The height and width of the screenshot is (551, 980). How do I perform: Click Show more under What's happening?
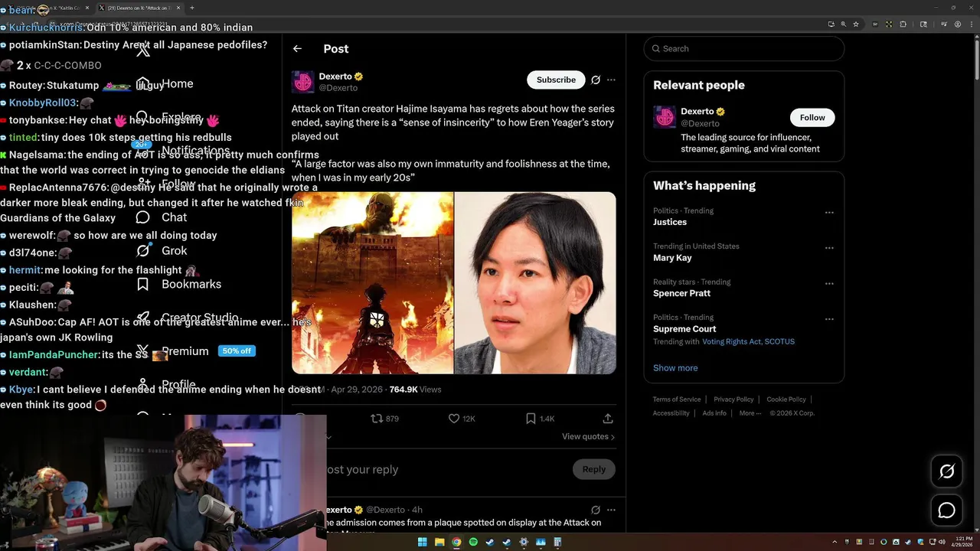[x=675, y=368]
